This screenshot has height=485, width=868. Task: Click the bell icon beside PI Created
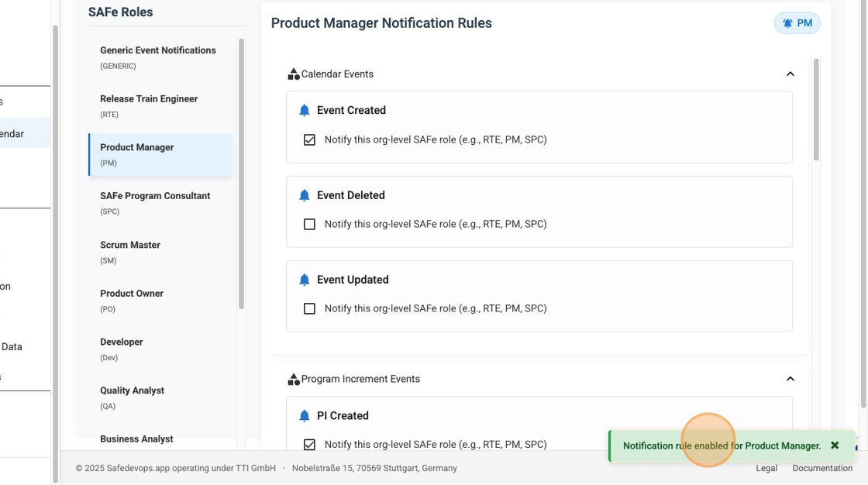(305, 415)
